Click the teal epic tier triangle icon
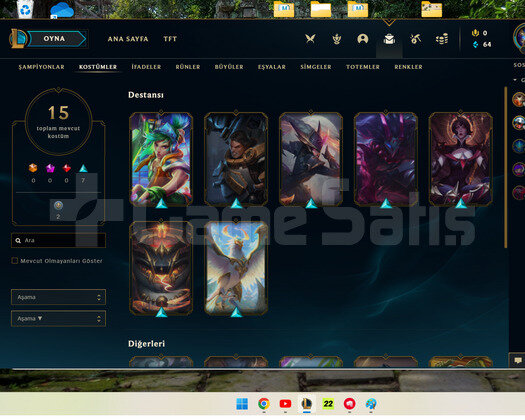 (83, 168)
